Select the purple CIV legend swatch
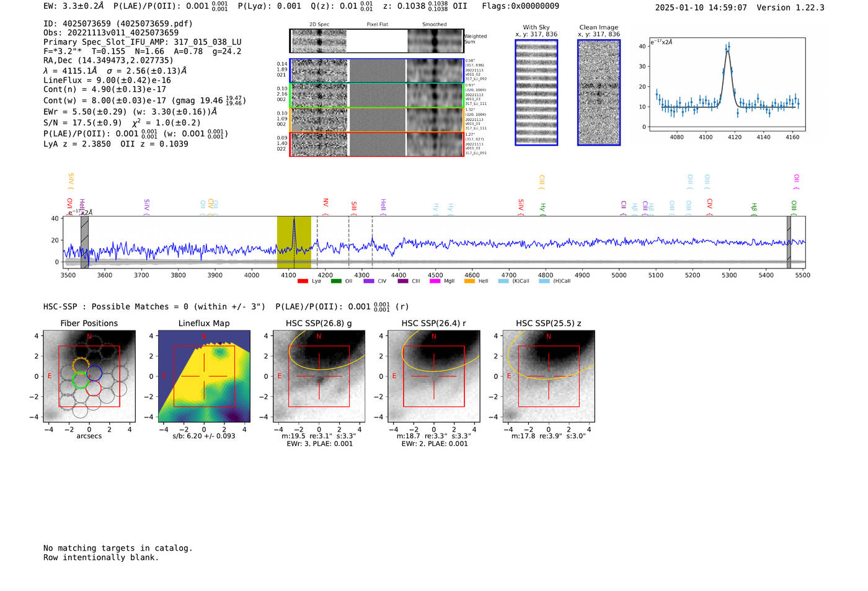The height and width of the screenshot is (591, 868). (369, 282)
